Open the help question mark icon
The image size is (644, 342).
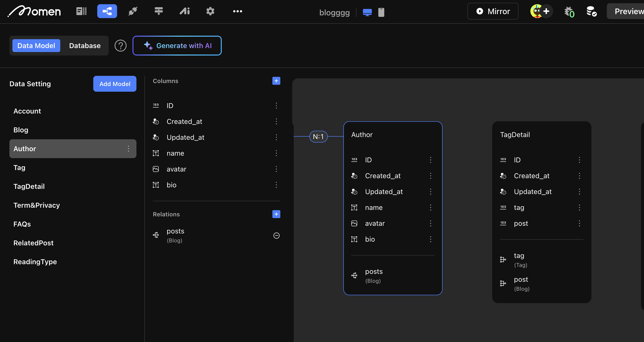pyautogui.click(x=121, y=46)
